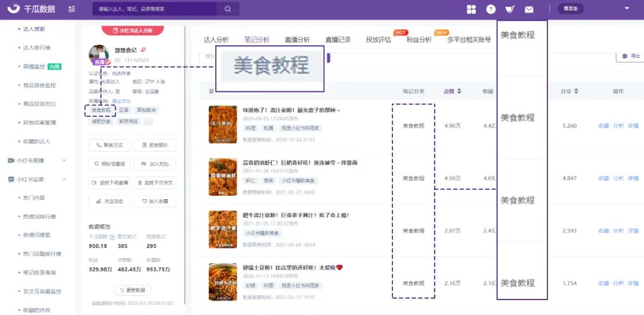Open the mail envelope icon
The width and height of the screenshot is (644, 315).
click(x=529, y=9)
